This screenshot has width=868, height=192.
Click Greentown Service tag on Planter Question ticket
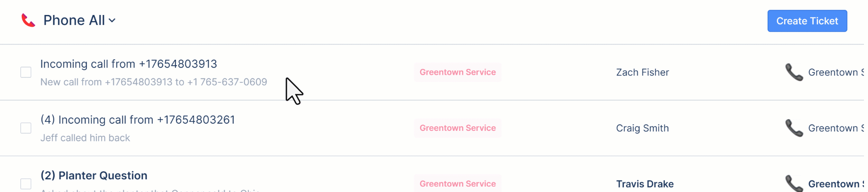click(458, 183)
